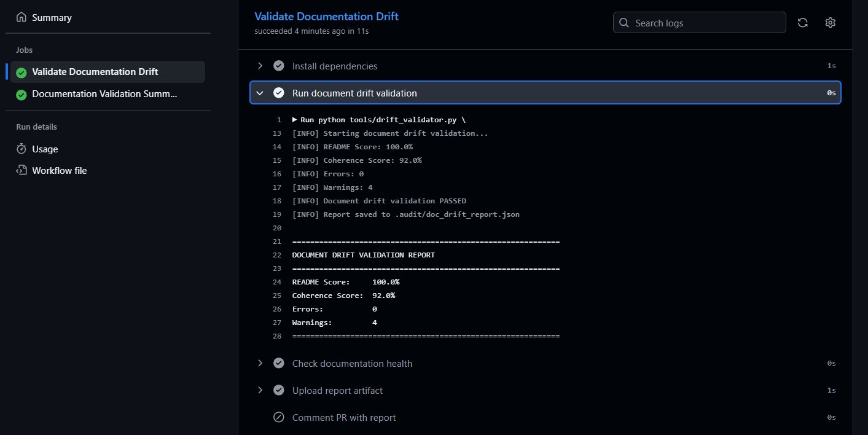Select the Documentation Validation Summary job
This screenshot has height=435, width=868.
pyautogui.click(x=104, y=95)
